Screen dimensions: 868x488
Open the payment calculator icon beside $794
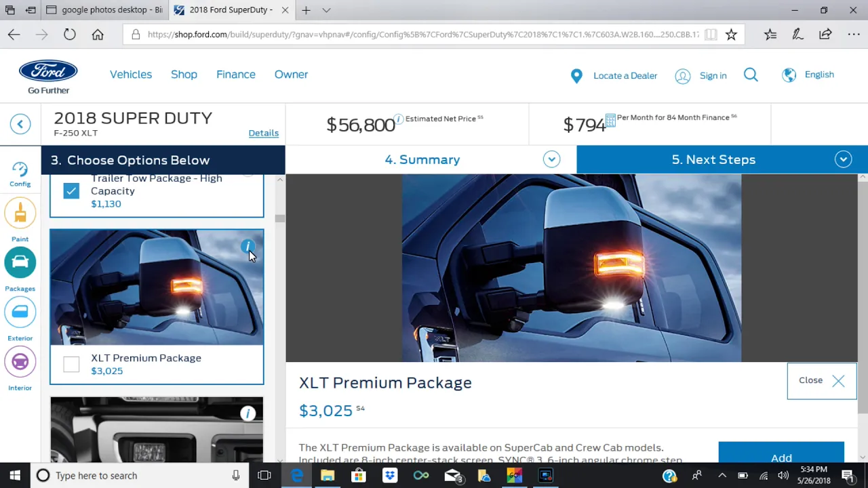610,120
